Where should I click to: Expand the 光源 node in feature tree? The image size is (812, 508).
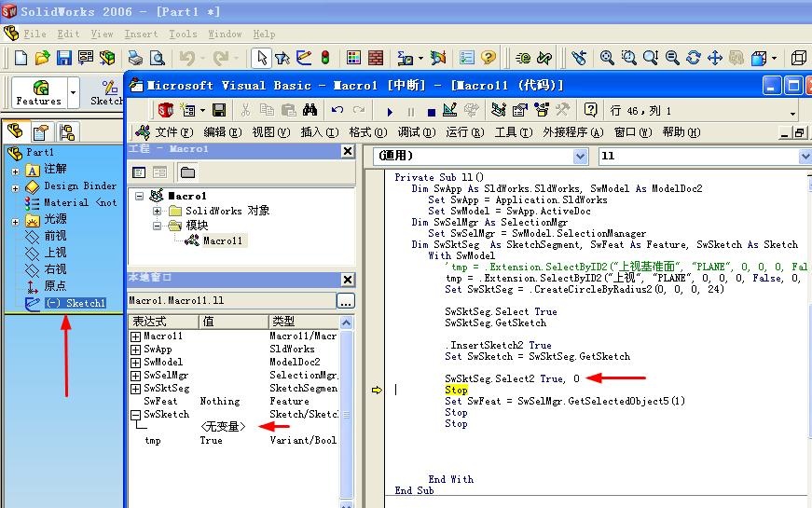pyautogui.click(x=15, y=222)
